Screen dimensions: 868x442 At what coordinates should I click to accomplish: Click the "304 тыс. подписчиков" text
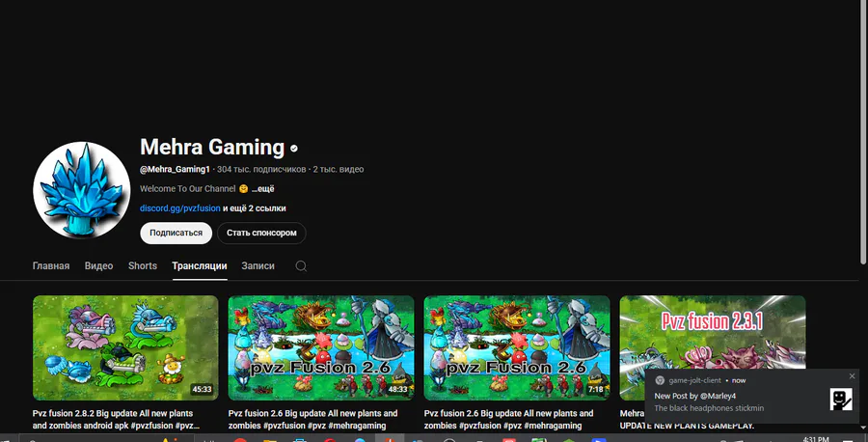pos(261,170)
